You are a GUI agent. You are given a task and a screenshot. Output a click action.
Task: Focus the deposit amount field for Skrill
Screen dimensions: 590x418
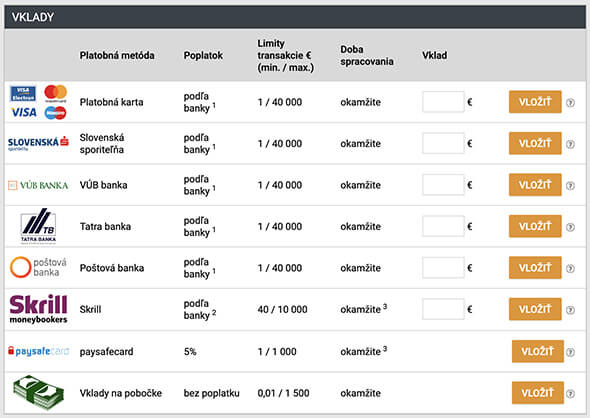(x=443, y=309)
